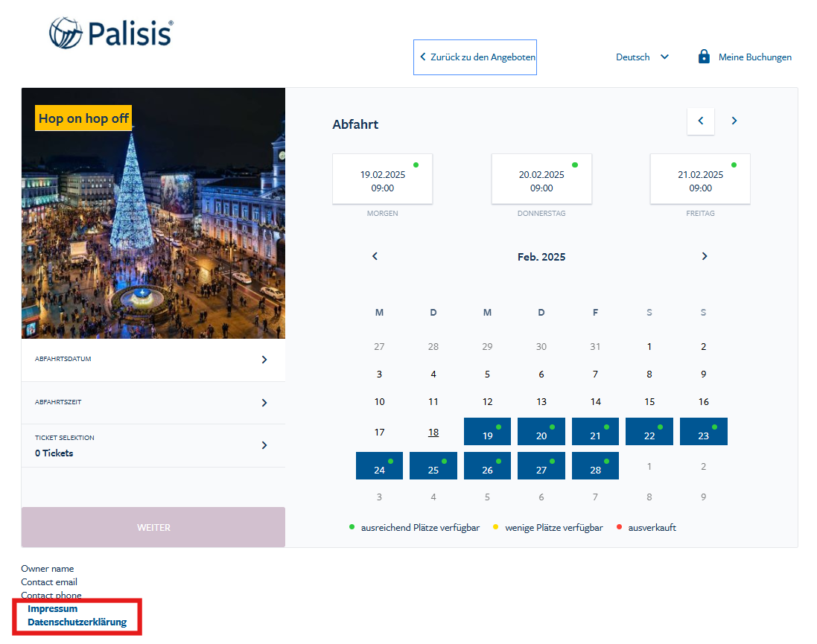Click the lock icon beside Meine Buchungen
This screenshot has width=817, height=644.
[704, 57]
